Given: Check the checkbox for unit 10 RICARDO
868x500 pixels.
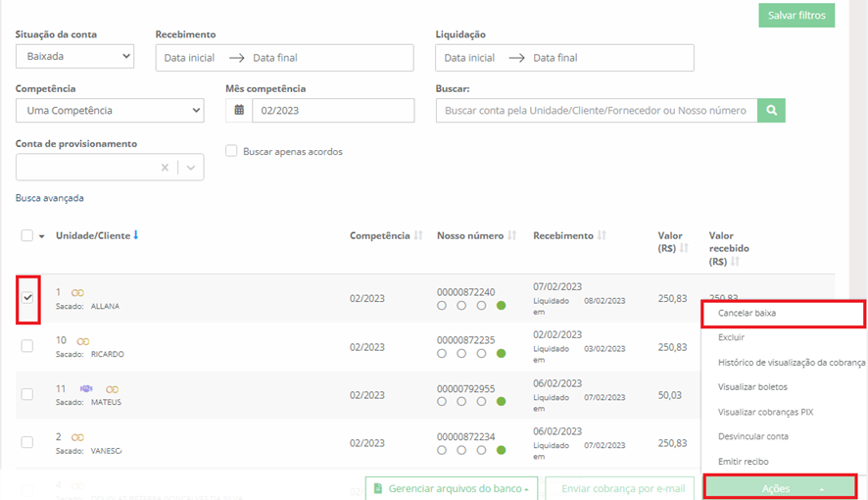Looking at the screenshot, I should (x=27, y=346).
